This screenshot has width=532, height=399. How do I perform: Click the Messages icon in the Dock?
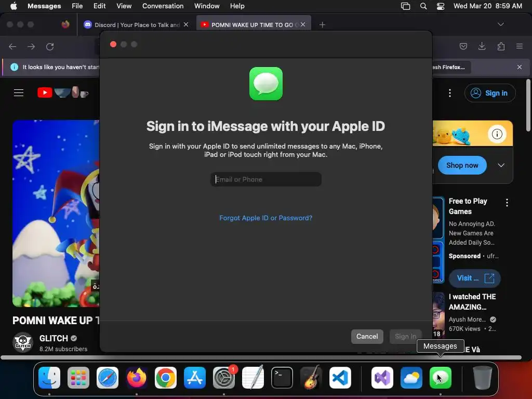pos(441,378)
